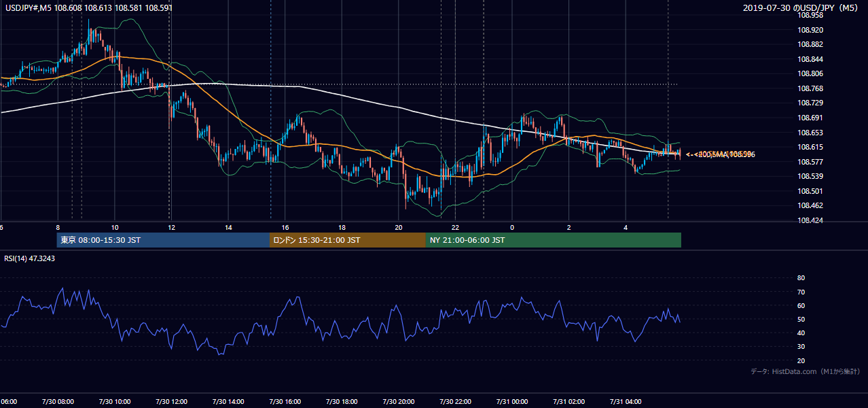Click the RSI axis level 40
868x408 pixels.
pos(801,333)
